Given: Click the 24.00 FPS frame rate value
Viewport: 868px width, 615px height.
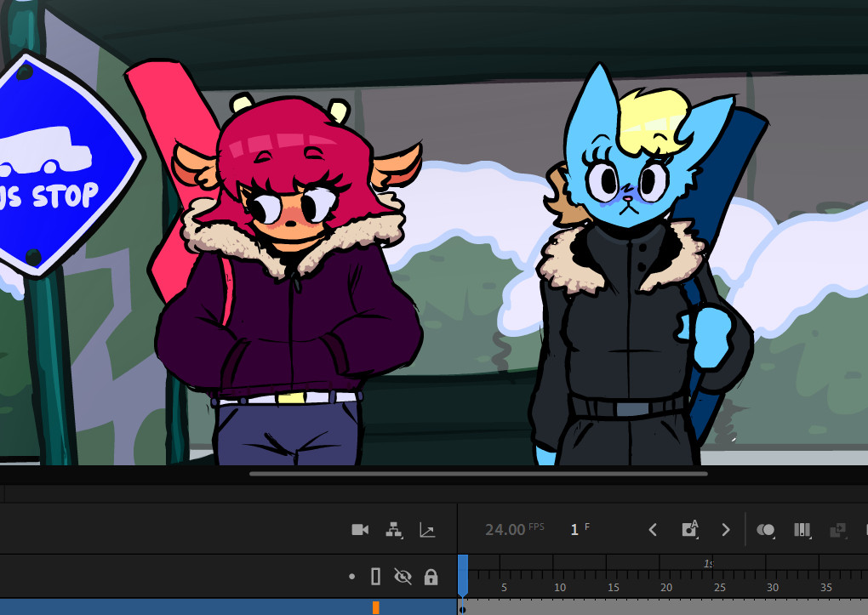Looking at the screenshot, I should pos(505,530).
